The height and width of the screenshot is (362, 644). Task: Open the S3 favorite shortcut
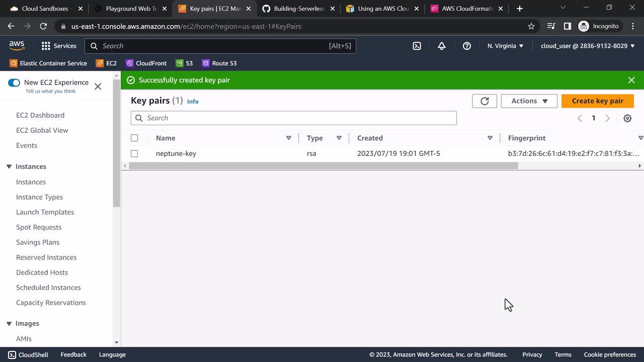184,63
